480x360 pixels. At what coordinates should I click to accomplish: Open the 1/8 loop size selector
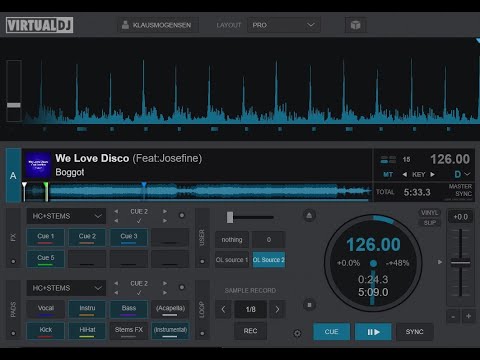point(251,309)
